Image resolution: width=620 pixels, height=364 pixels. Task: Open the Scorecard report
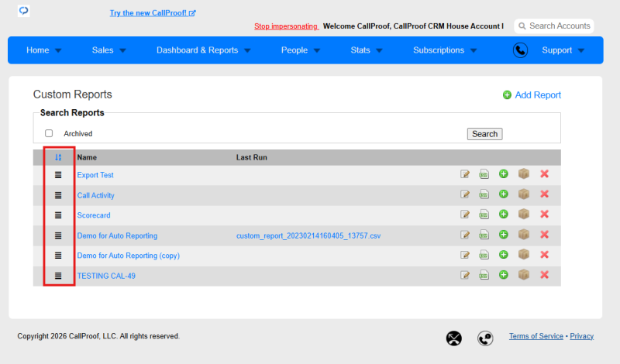(94, 215)
